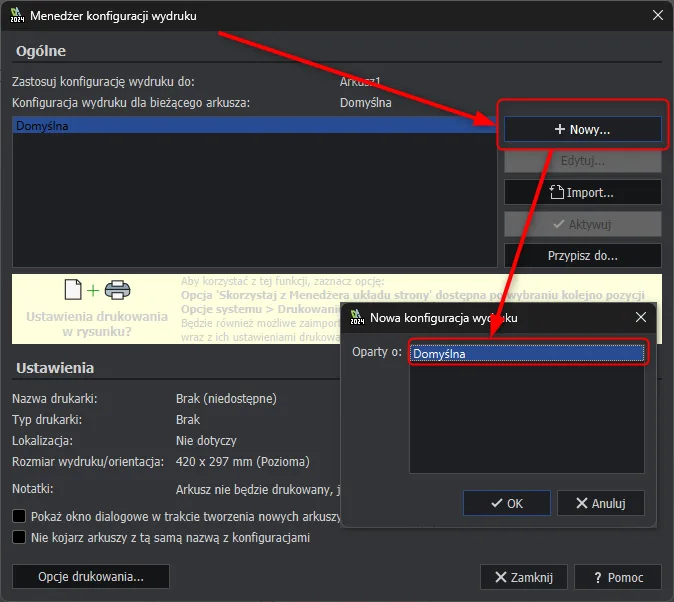This screenshot has height=602, width=674.
Task: Confirm the new configuration with OK
Action: click(506, 503)
